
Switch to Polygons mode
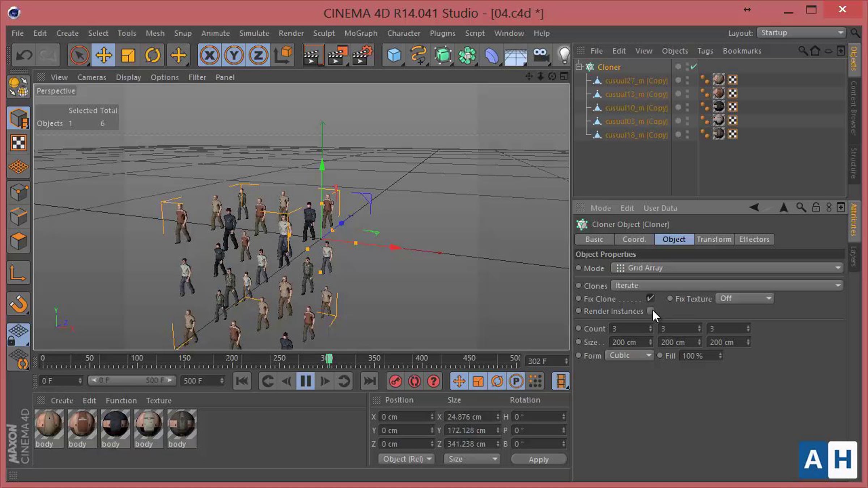(x=18, y=241)
